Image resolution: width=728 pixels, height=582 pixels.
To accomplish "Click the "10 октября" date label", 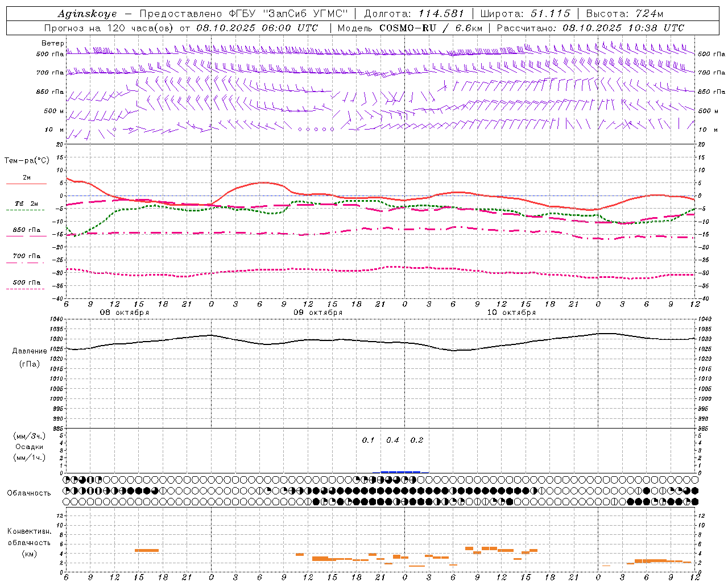I will tap(511, 313).
